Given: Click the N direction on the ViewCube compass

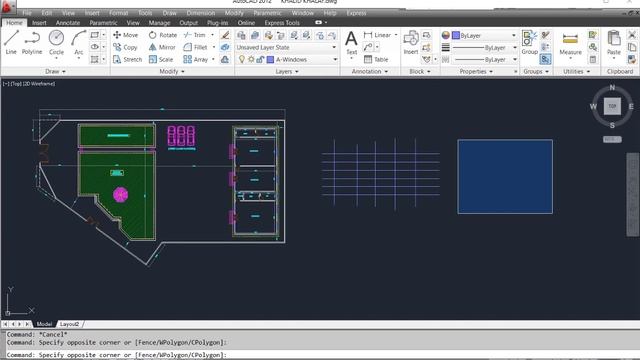Looking at the screenshot, I should [612, 87].
